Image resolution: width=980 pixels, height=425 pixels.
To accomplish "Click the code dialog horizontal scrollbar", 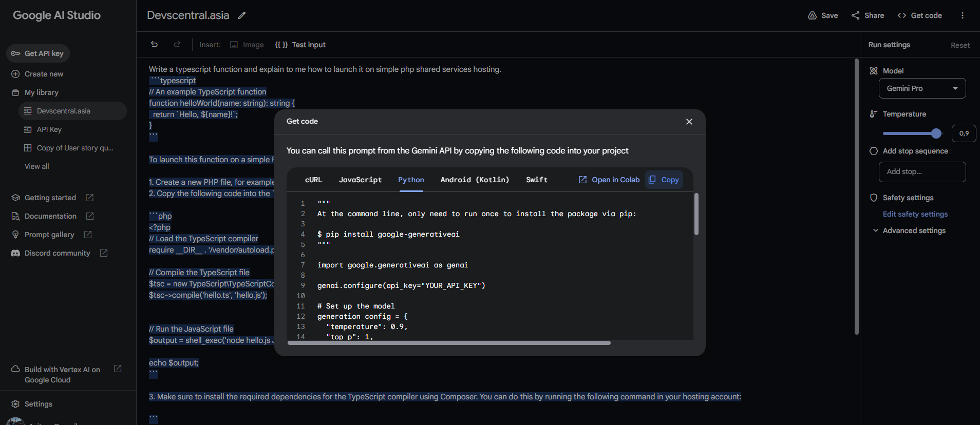I will tap(449, 343).
